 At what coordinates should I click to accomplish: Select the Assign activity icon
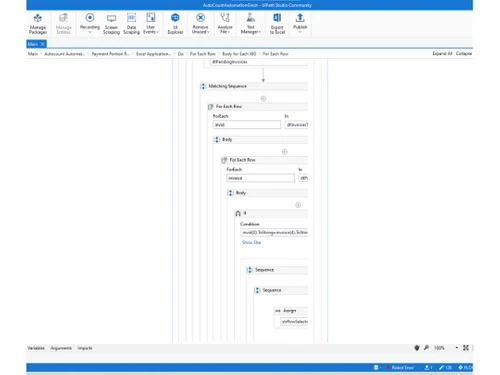[278, 311]
